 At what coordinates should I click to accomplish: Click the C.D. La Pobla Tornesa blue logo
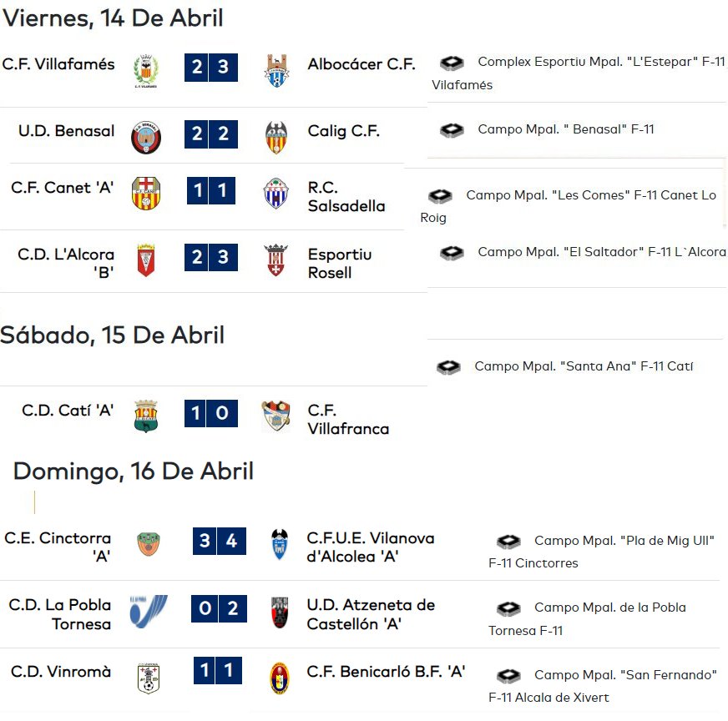pos(149,612)
